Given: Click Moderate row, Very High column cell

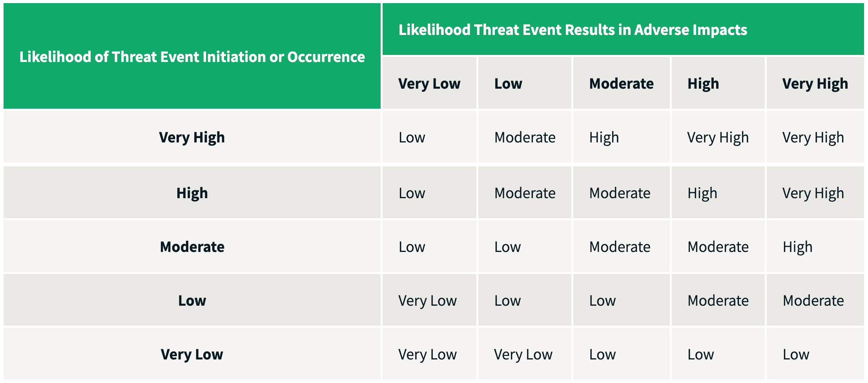Looking at the screenshot, I should 797,247.
